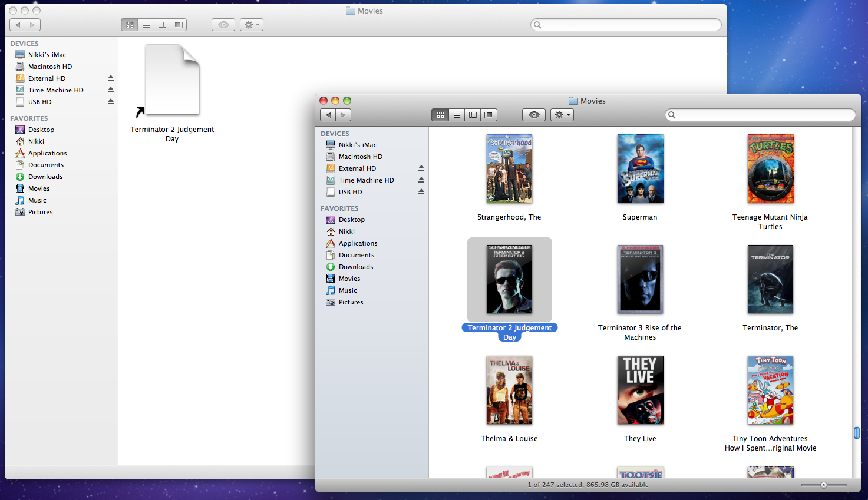The height and width of the screenshot is (500, 868).
Task: Open Downloads in front window sidebar
Action: pyautogui.click(x=356, y=267)
